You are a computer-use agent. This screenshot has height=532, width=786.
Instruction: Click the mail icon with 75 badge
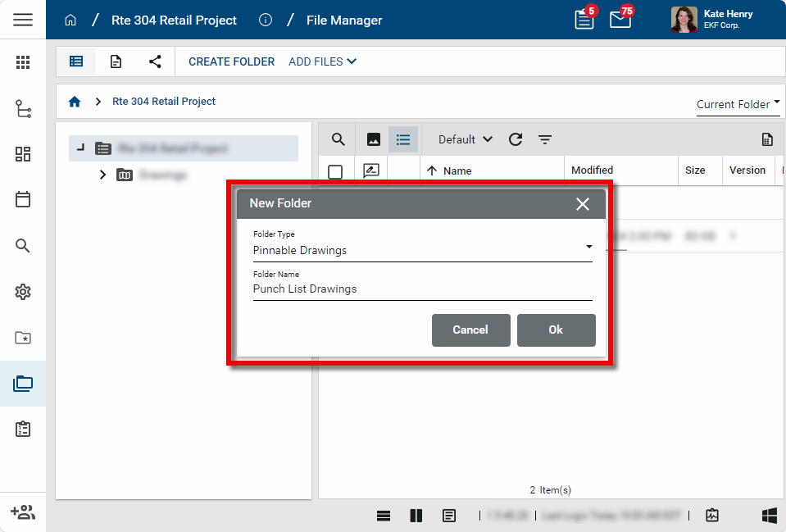coord(620,20)
